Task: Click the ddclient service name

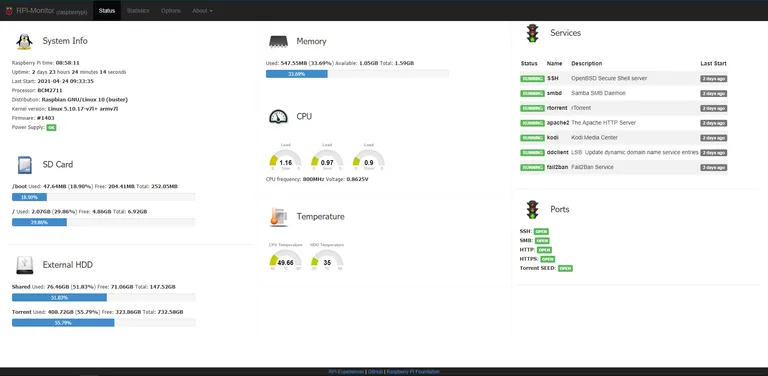Action: click(x=557, y=153)
